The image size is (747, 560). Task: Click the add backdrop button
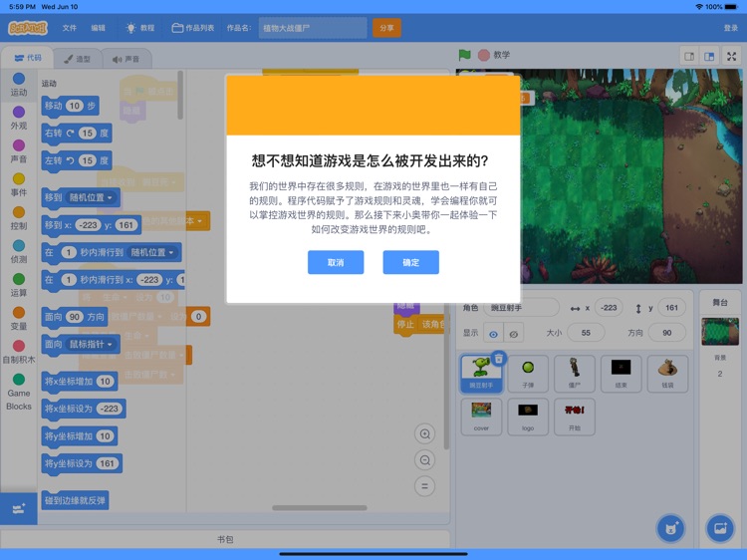720,528
